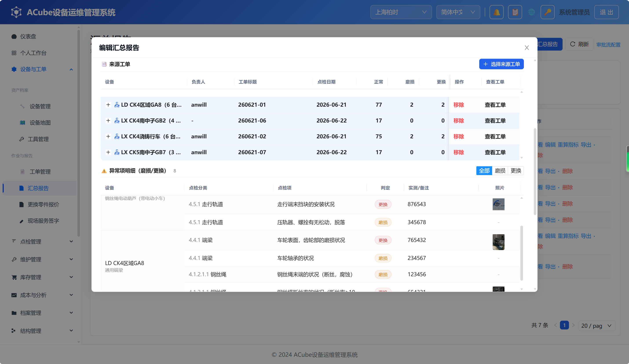629x364 pixels.
Task: Open 设备地图 in the sidebar
Action: pos(40,123)
